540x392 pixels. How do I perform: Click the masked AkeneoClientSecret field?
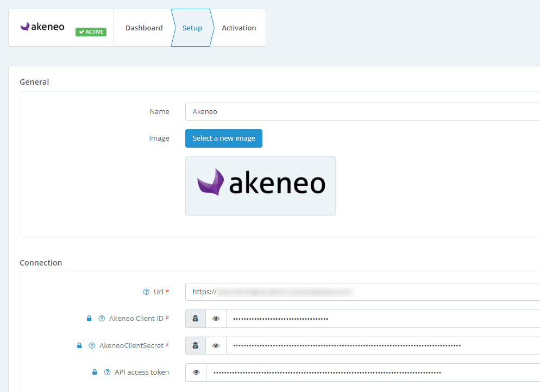click(x=383, y=345)
